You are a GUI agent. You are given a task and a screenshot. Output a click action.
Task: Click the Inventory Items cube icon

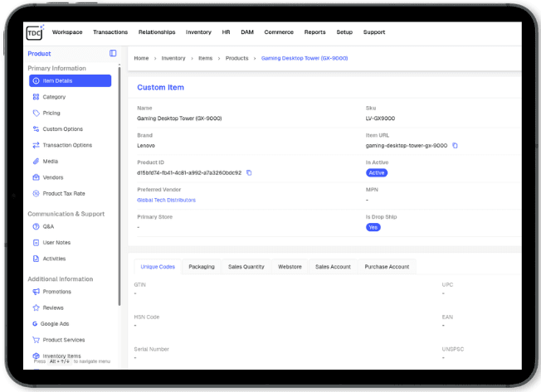36,356
